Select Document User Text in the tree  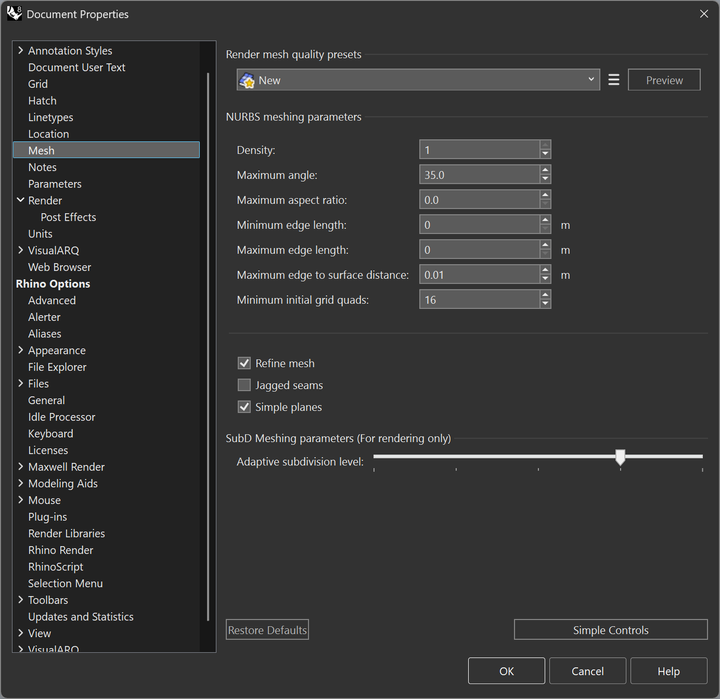tap(77, 67)
